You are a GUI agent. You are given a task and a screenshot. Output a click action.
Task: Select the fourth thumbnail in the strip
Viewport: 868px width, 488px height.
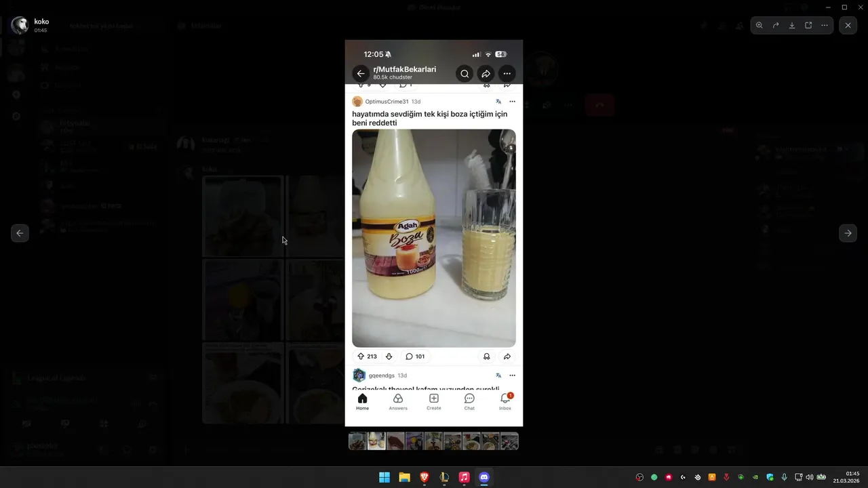[x=414, y=441]
